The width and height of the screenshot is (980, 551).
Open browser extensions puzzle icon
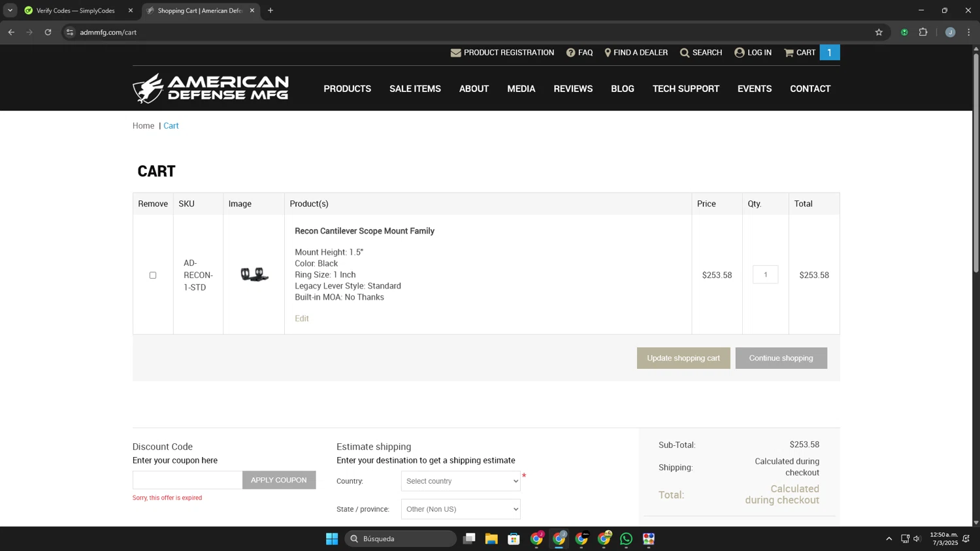[x=923, y=32]
